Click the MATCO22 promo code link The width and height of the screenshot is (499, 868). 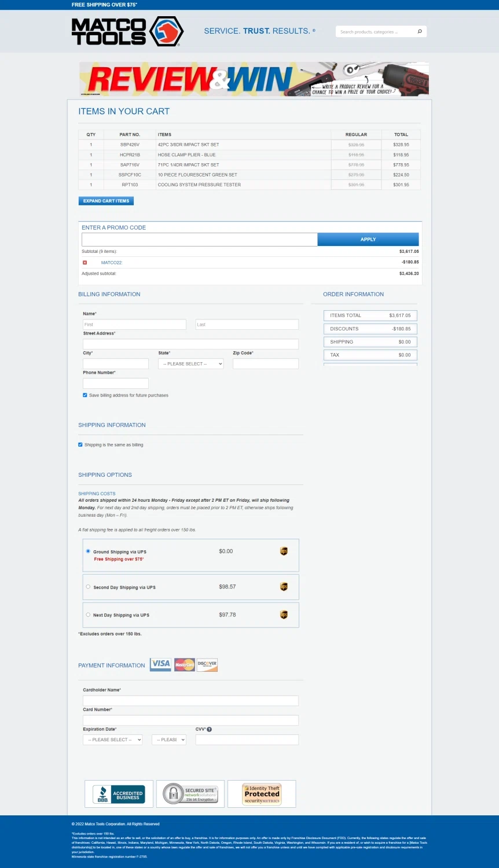coord(112,263)
